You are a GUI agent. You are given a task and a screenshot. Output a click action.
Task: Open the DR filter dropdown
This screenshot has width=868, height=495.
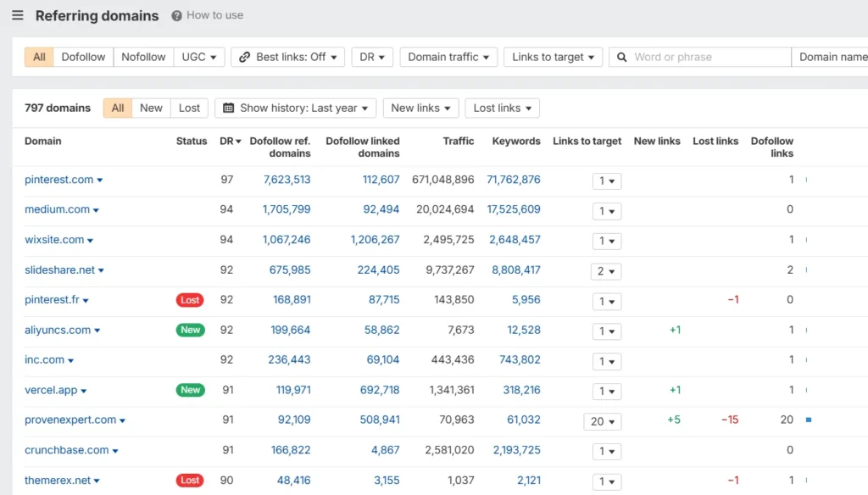(372, 57)
